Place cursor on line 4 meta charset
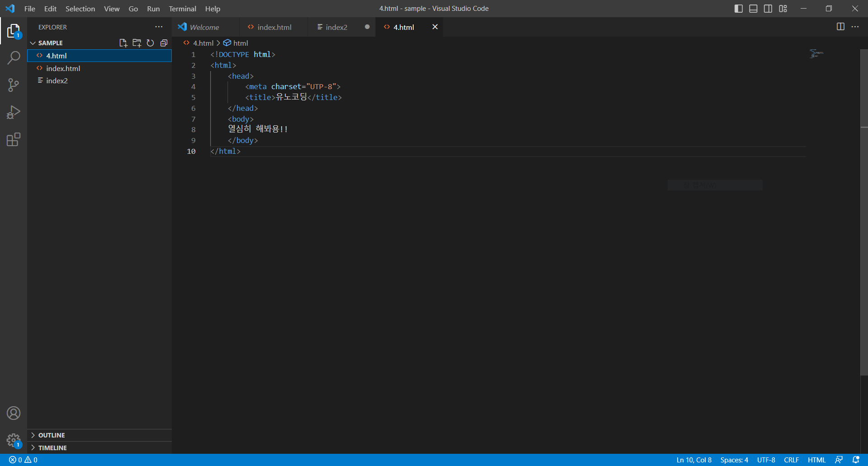 293,86
